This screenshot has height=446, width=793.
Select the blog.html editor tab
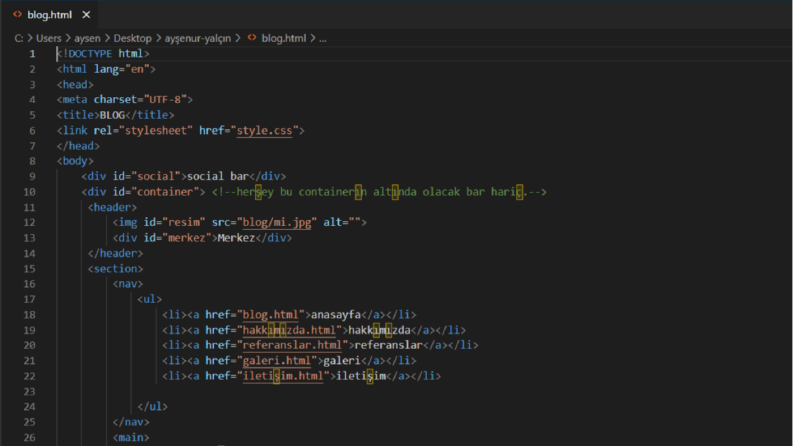pos(50,15)
